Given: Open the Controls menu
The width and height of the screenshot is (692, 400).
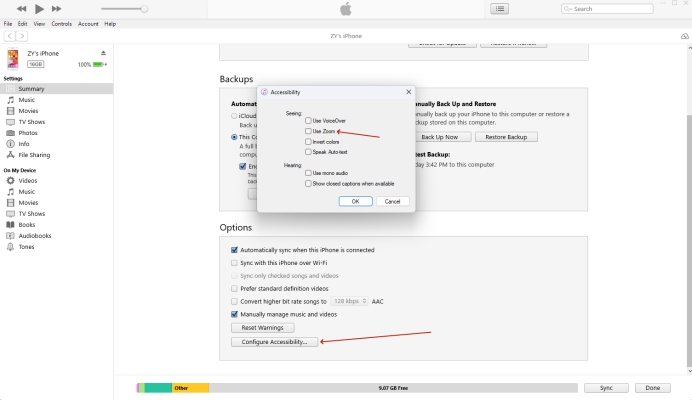Looking at the screenshot, I should (x=61, y=24).
